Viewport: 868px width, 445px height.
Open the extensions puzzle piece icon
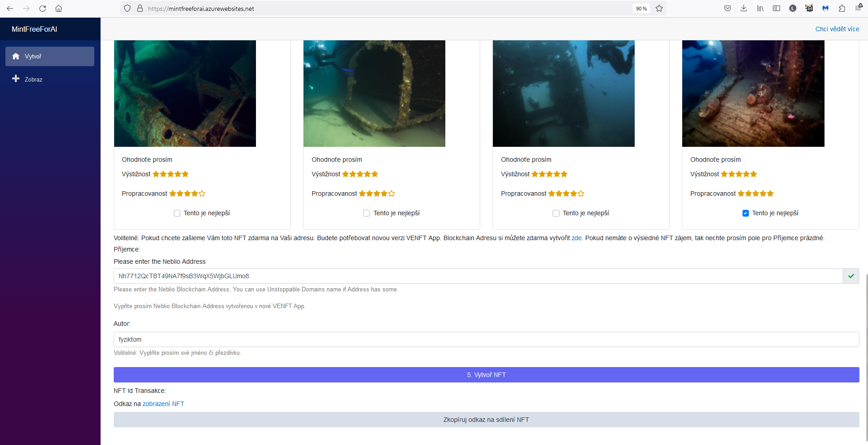(842, 8)
